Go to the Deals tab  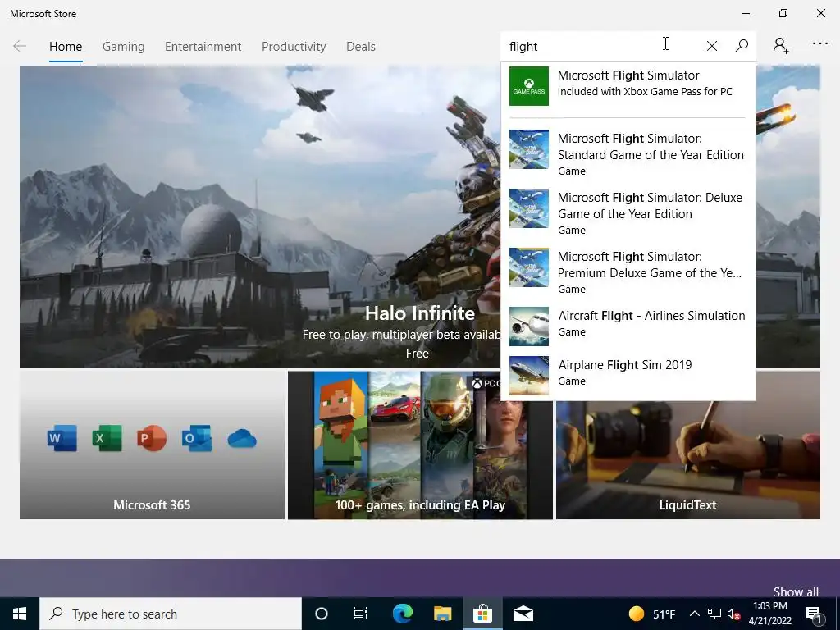tap(361, 47)
